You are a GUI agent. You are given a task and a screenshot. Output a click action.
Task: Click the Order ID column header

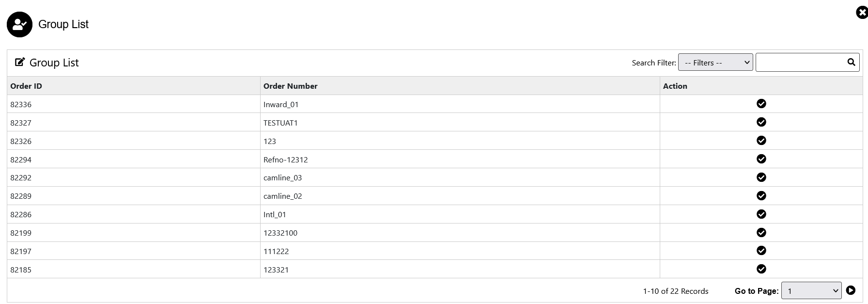click(26, 86)
